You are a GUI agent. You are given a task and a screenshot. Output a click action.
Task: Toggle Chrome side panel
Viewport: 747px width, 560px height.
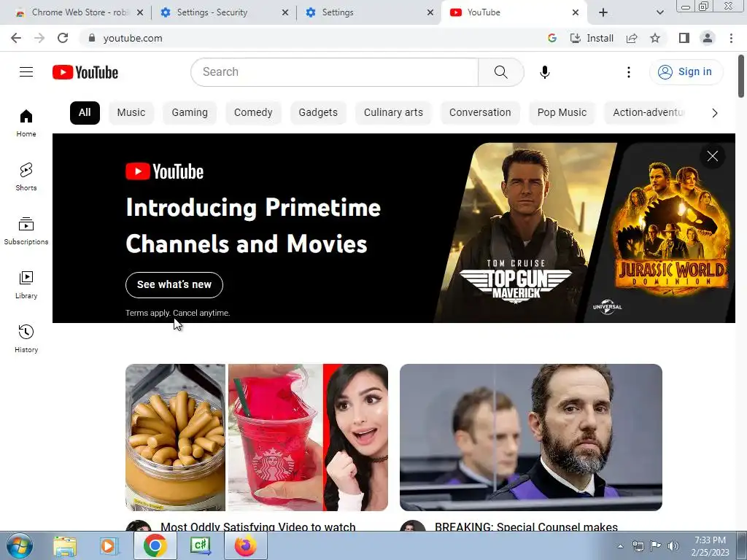coord(684,38)
